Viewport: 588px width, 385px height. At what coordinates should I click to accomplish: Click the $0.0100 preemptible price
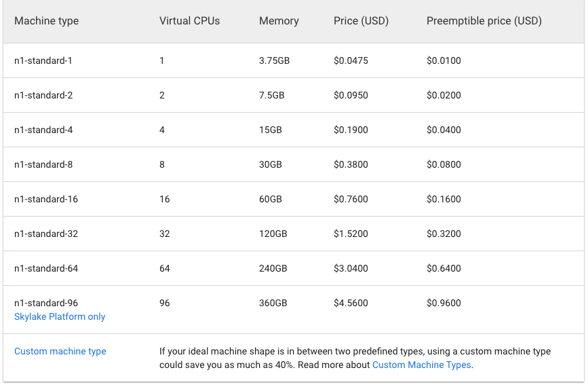[x=444, y=60]
